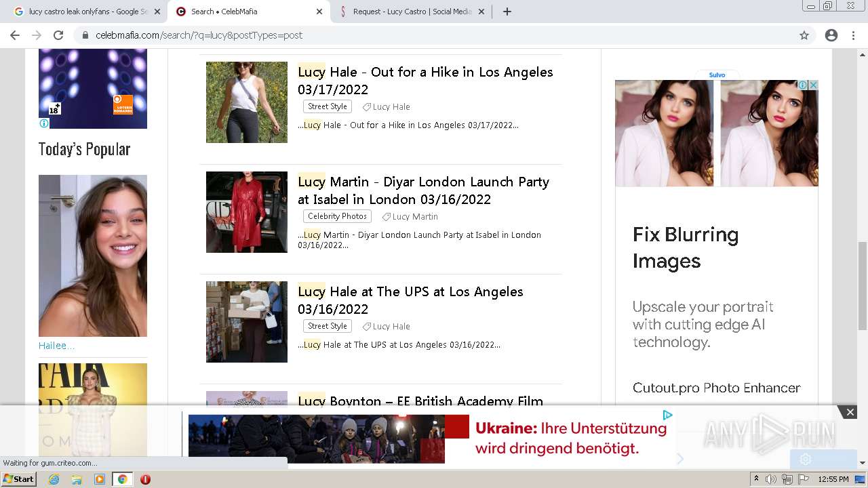This screenshot has height=488, width=868.
Task: Close the bottom banner ad
Action: (x=850, y=412)
